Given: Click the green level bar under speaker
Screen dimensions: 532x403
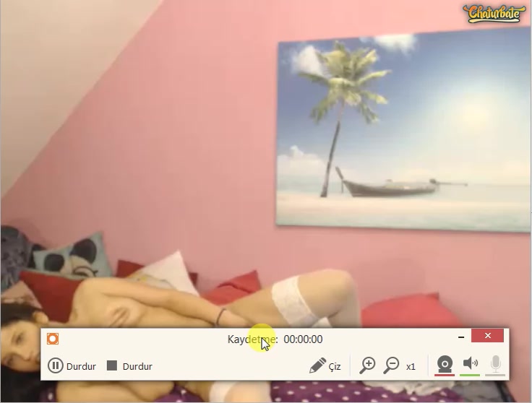Looking at the screenshot, I should (470, 375).
